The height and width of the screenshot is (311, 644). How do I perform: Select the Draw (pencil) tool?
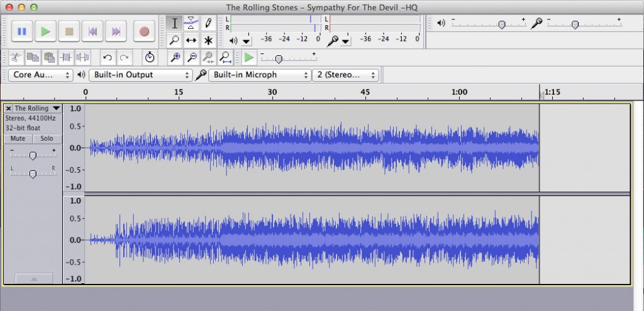click(x=208, y=23)
